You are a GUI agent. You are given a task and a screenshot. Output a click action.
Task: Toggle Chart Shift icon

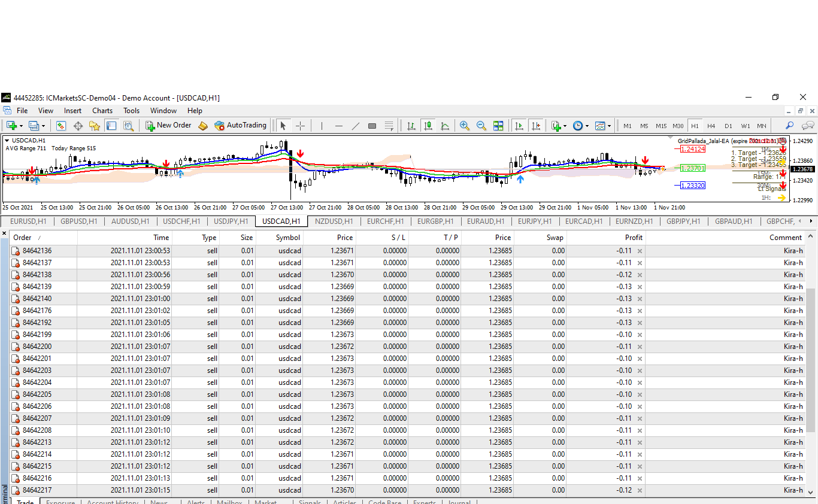tap(536, 126)
